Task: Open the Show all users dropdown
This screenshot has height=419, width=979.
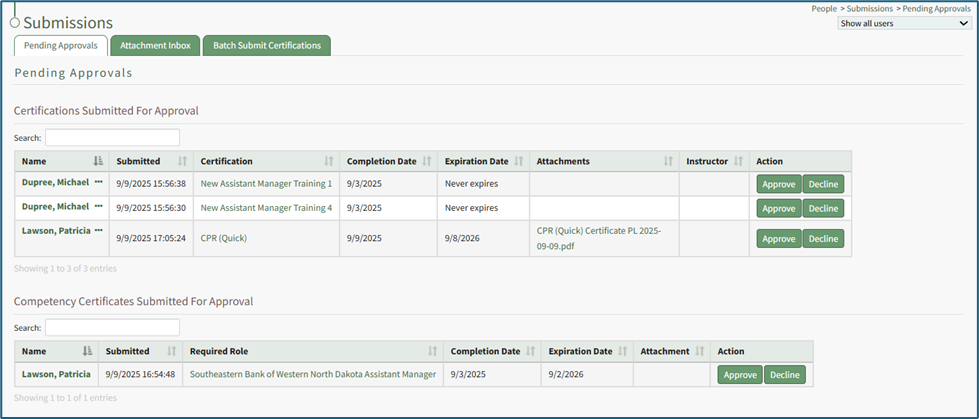Action: (904, 23)
